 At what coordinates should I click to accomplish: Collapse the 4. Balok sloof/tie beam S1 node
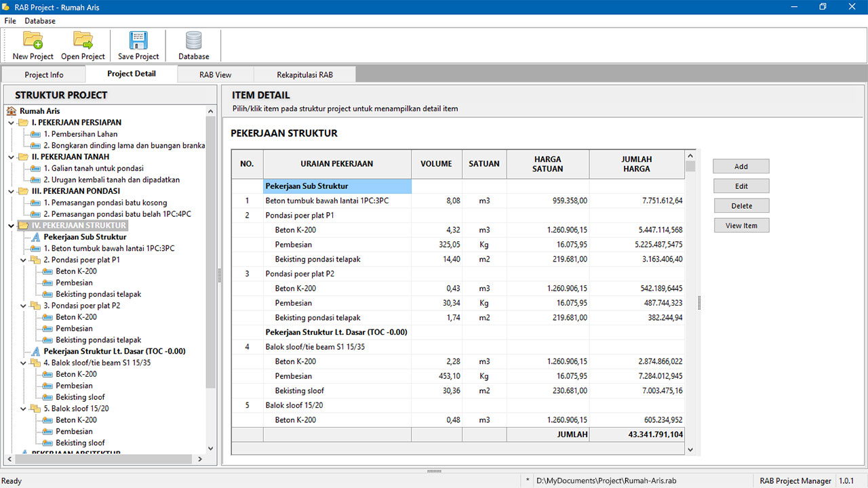click(24, 363)
